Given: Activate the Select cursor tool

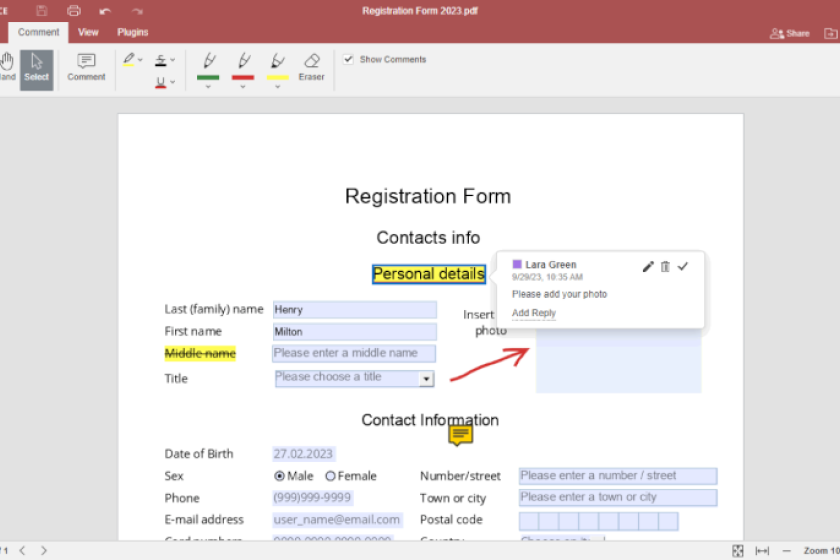Looking at the screenshot, I should (36, 69).
